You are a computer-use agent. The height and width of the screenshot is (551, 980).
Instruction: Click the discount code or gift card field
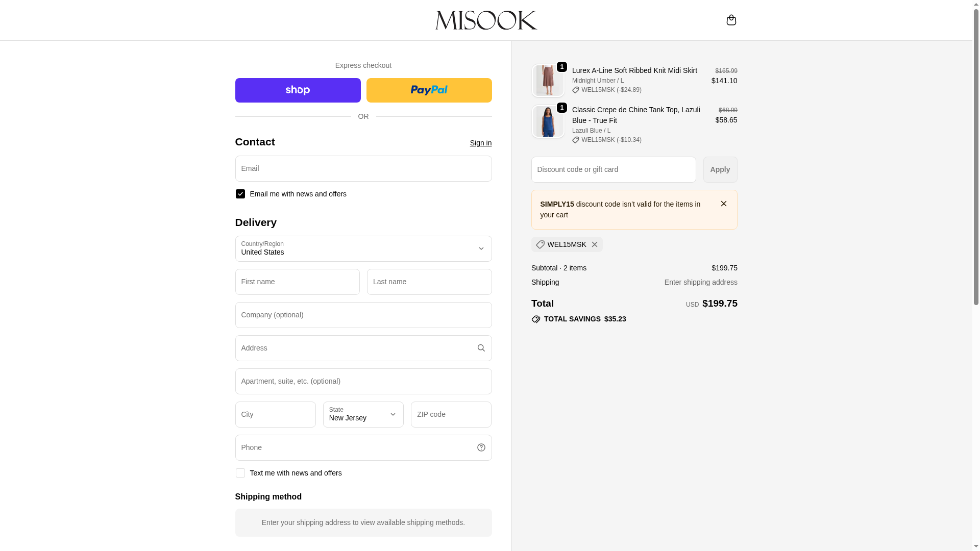[613, 169]
